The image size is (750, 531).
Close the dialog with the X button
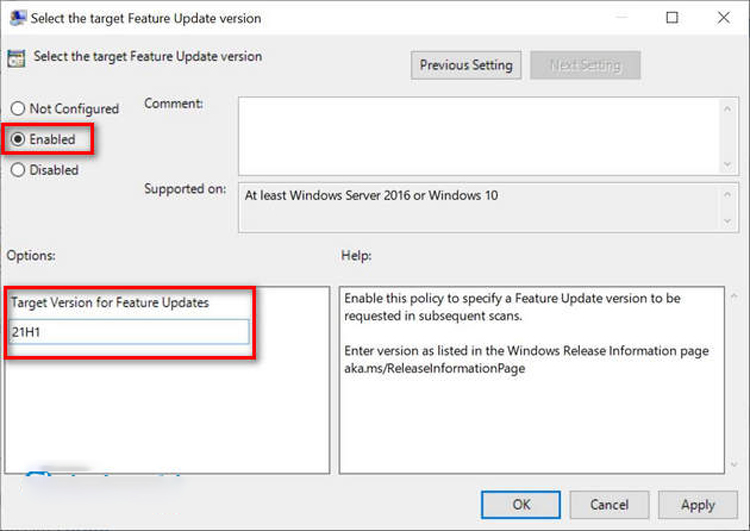click(x=724, y=18)
